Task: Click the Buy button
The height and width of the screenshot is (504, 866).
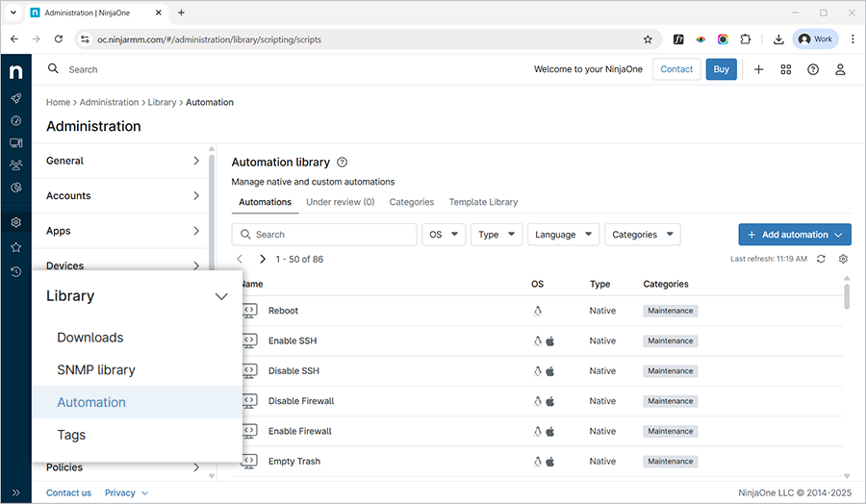Action: [721, 69]
